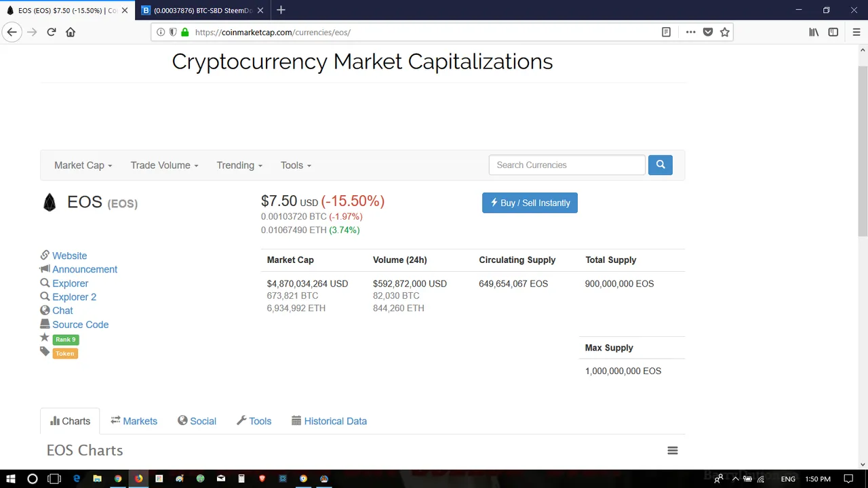Screen dimensions: 868x488
Task: Show site information icon in address bar
Action: [x=161, y=32]
